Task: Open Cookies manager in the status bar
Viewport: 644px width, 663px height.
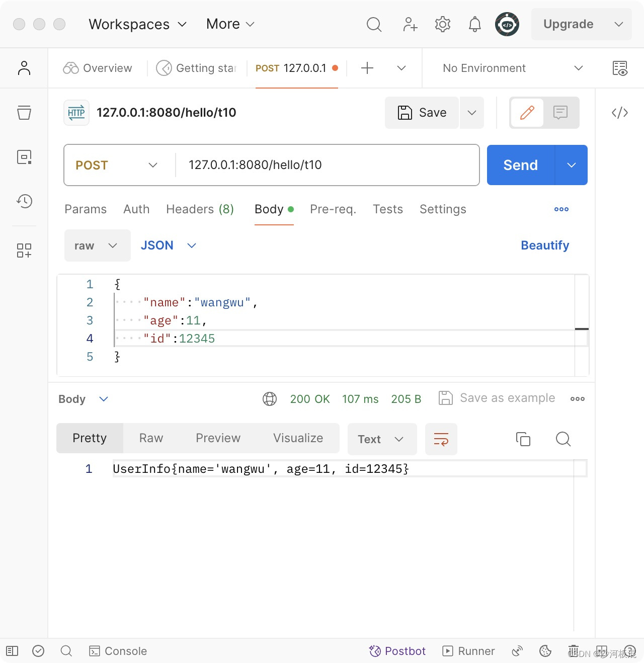Action: click(545, 650)
